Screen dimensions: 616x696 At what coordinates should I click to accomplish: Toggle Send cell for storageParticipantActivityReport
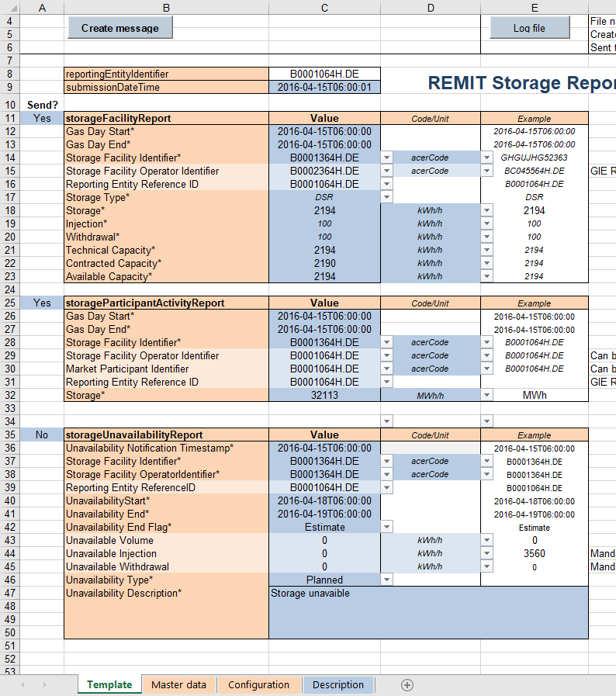point(40,303)
